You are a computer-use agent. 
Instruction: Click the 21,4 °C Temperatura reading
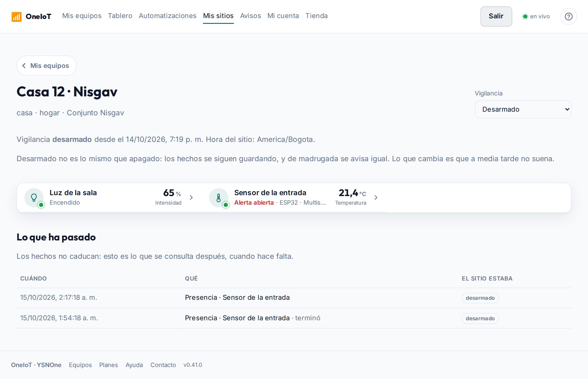coord(351,197)
